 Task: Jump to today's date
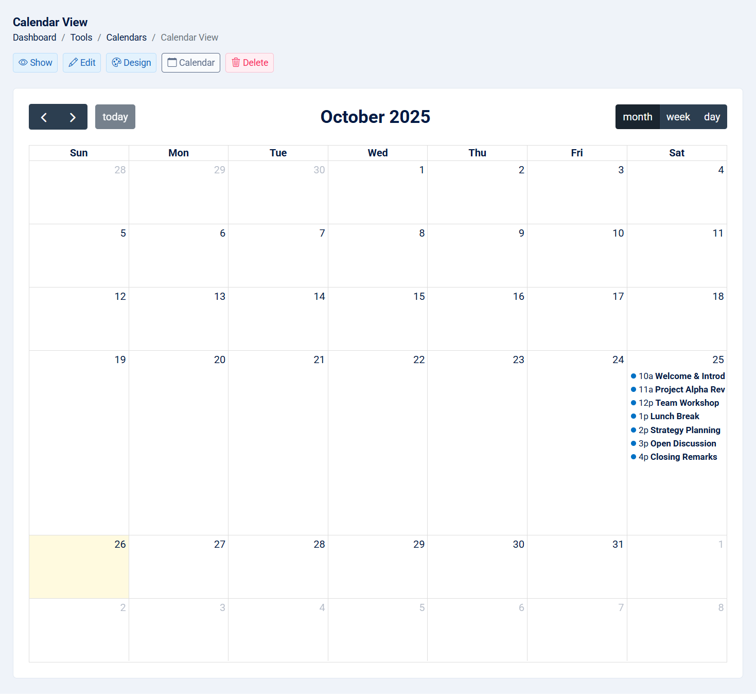click(x=115, y=117)
